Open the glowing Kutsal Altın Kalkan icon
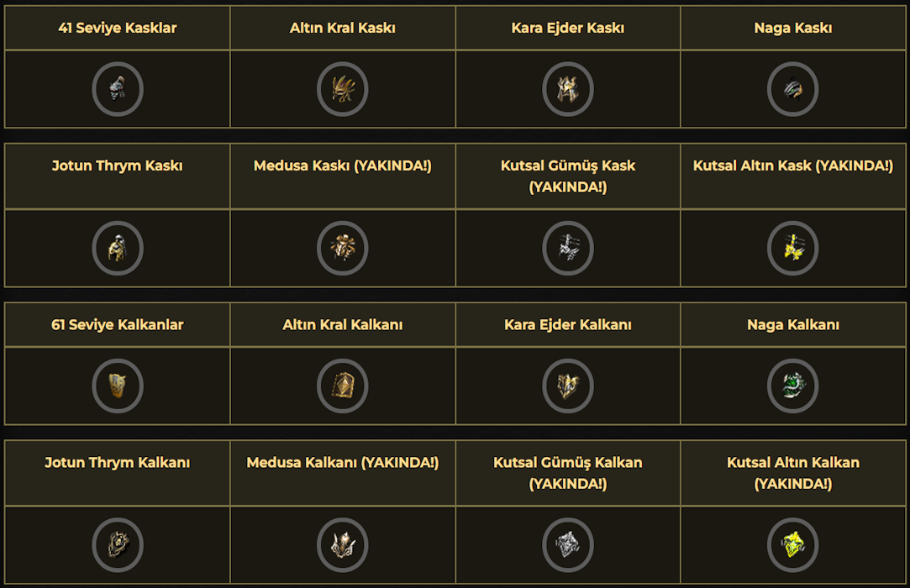The width and height of the screenshot is (910, 588). coord(793,546)
